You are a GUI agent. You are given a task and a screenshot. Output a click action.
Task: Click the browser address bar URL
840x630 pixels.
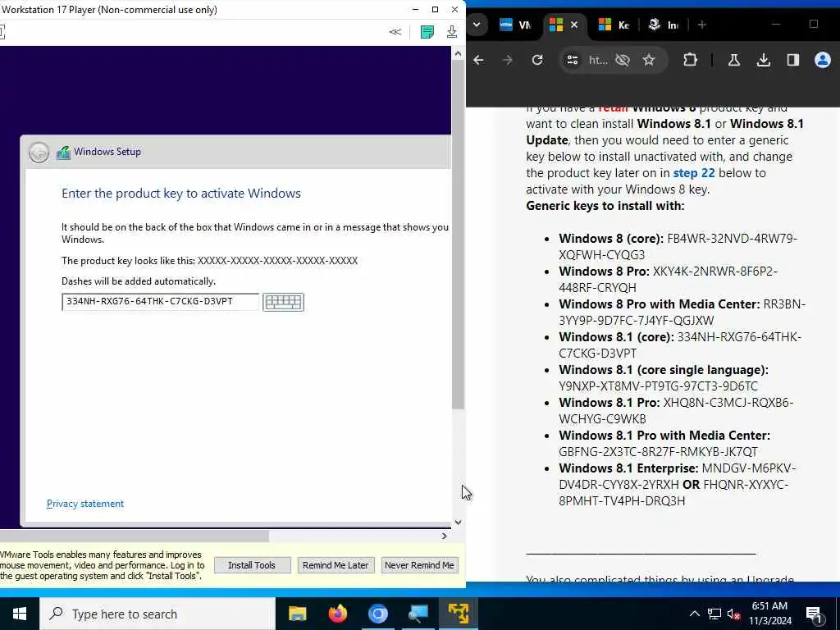(598, 60)
